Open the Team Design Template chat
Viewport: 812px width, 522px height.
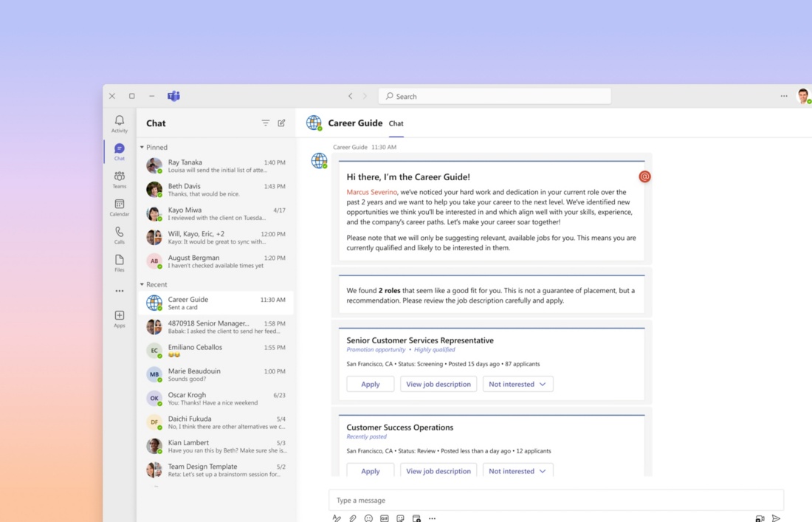click(x=216, y=470)
